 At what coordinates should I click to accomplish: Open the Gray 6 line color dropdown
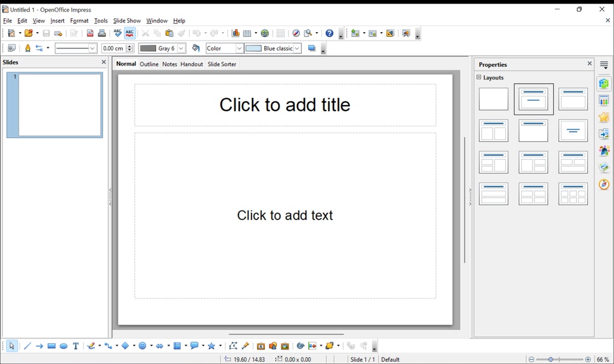click(x=181, y=49)
